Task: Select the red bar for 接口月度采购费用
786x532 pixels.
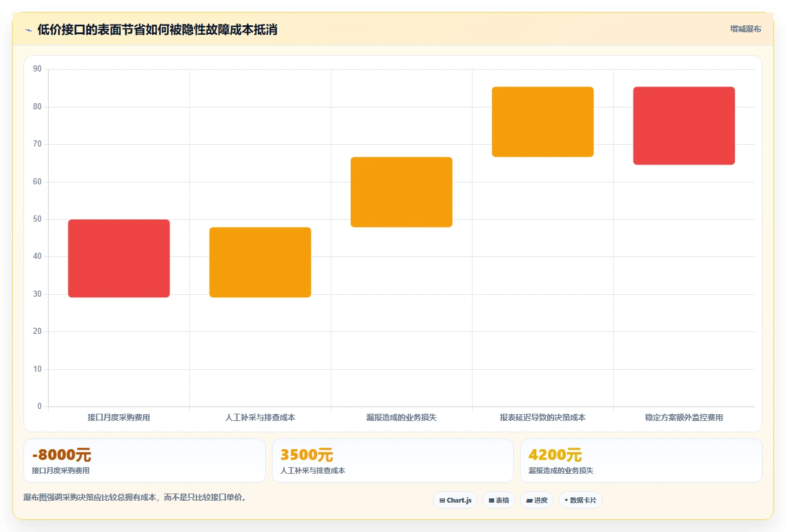Action: point(119,258)
